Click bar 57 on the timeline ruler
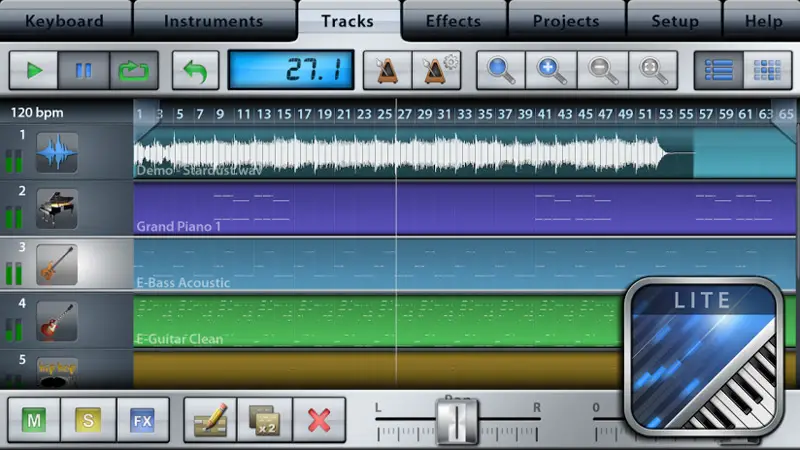 (706, 114)
